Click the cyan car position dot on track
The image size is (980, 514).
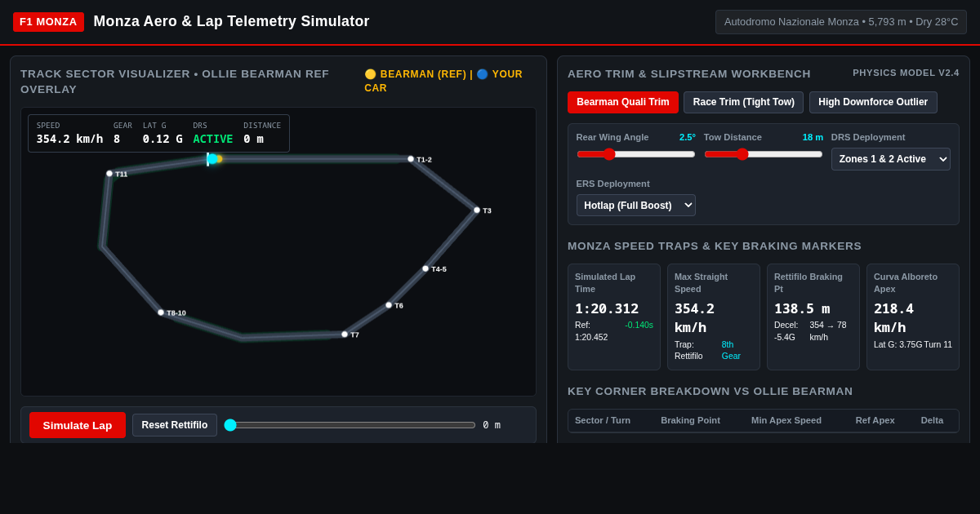[212, 159]
